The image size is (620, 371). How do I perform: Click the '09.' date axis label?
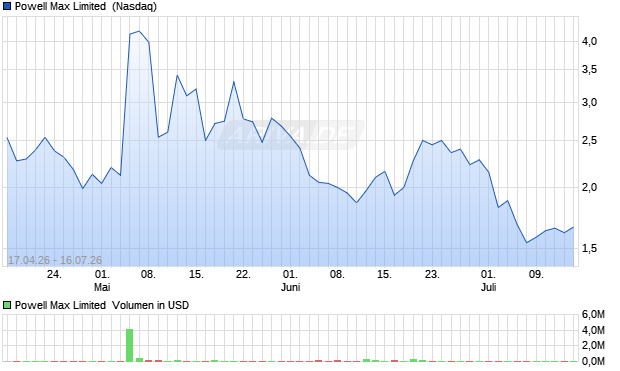point(536,274)
